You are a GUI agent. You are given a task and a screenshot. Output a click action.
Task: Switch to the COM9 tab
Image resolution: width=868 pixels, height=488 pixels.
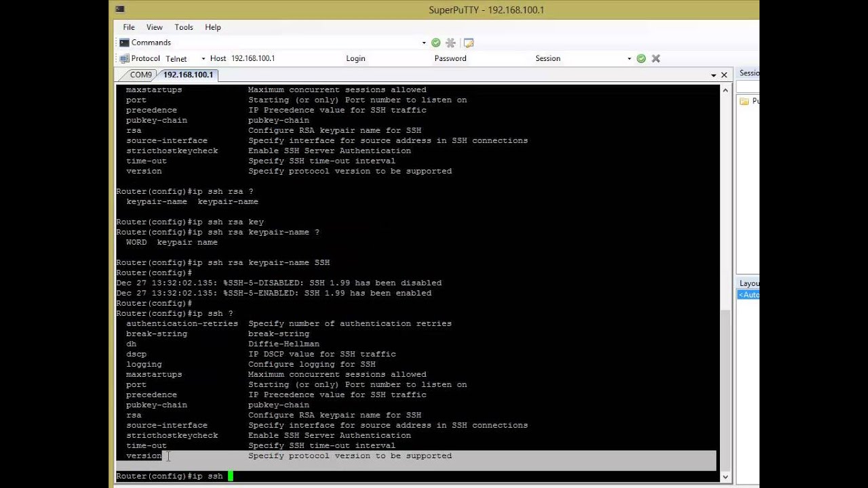coord(141,75)
